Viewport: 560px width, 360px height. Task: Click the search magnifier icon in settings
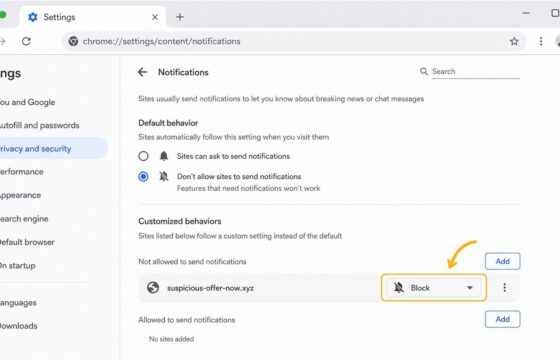424,71
